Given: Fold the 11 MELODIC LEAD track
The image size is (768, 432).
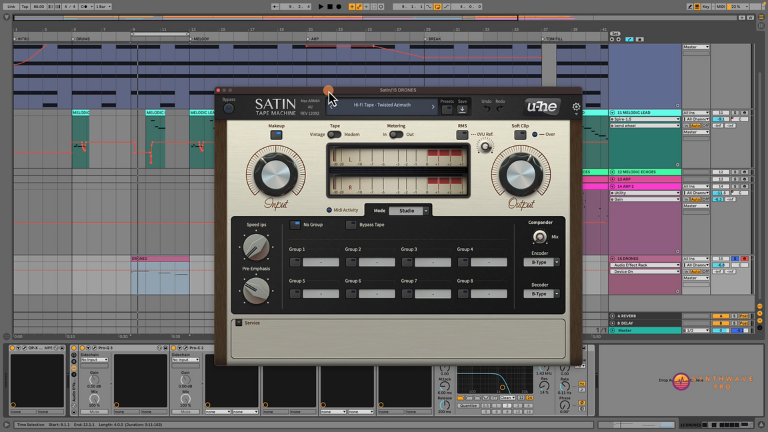Looking at the screenshot, I should tap(612, 113).
